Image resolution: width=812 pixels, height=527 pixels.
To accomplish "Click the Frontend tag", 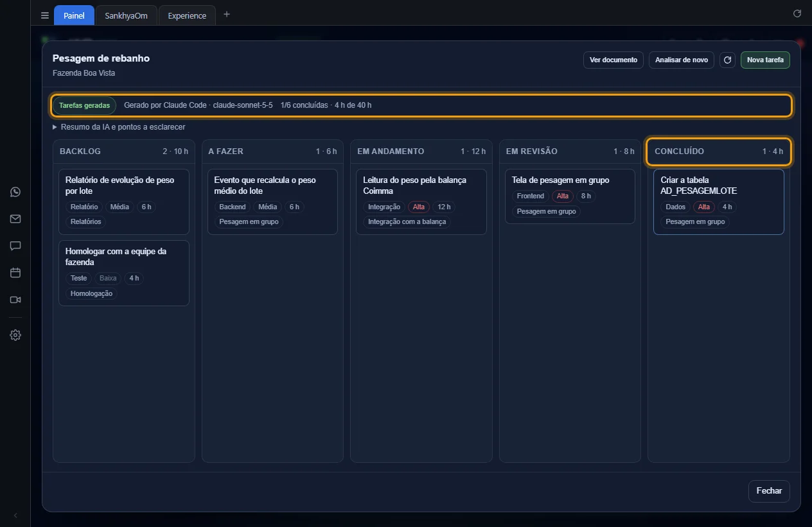I will click(x=531, y=196).
